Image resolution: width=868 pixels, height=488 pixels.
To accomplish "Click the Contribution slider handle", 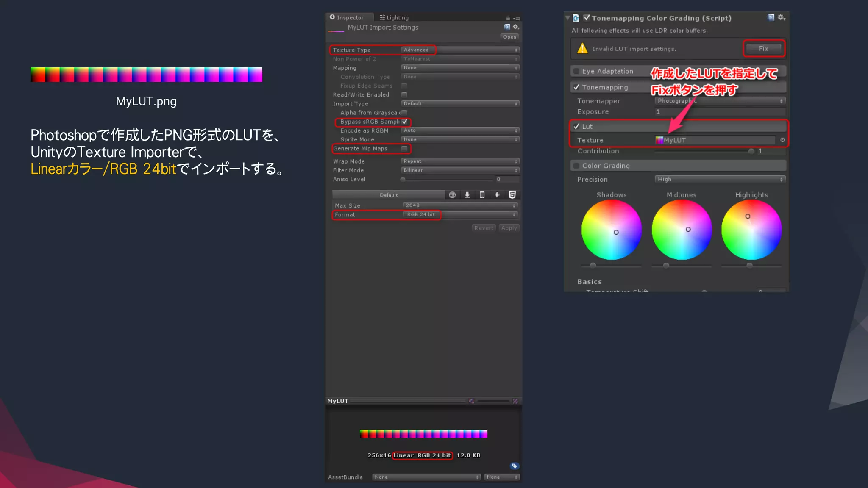I will pos(751,151).
